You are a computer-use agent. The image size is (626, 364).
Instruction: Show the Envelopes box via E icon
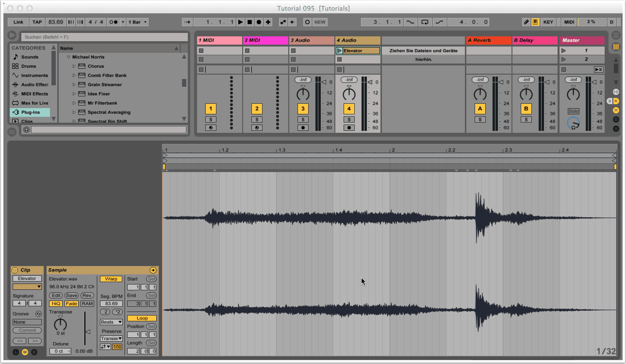(34, 352)
